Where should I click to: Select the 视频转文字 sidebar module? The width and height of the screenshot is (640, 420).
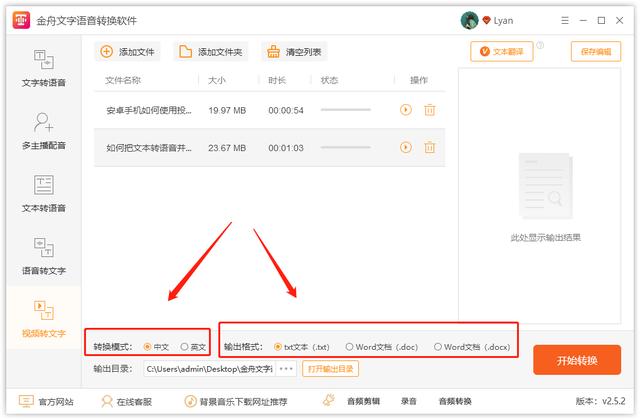click(x=44, y=318)
